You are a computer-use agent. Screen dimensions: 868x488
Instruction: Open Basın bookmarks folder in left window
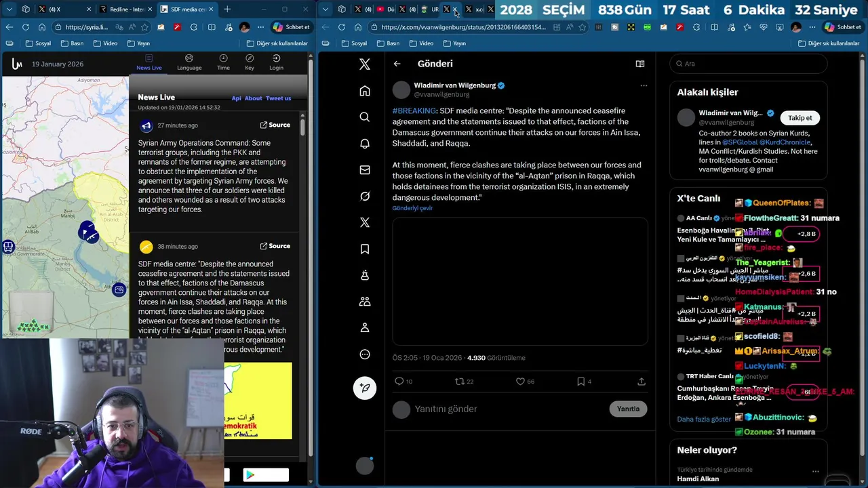(72, 43)
